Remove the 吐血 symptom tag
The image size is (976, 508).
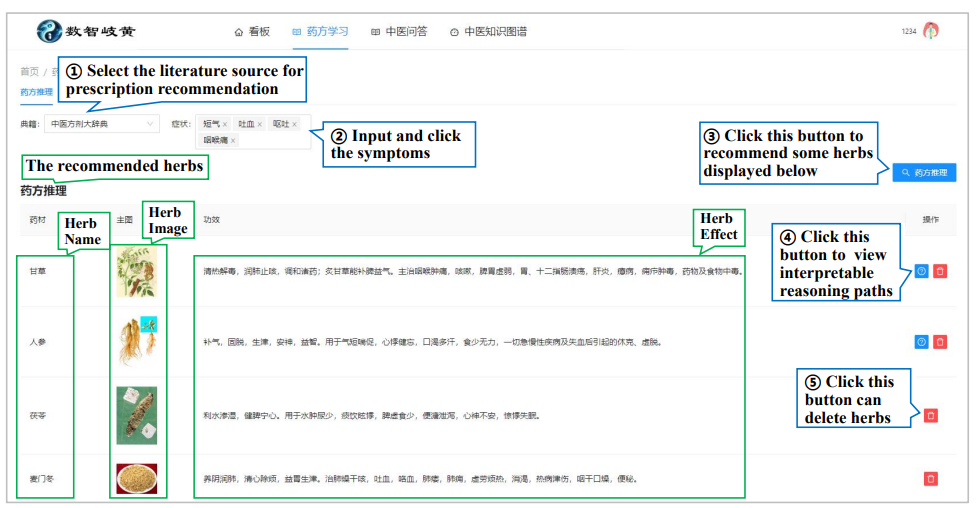(x=260, y=125)
